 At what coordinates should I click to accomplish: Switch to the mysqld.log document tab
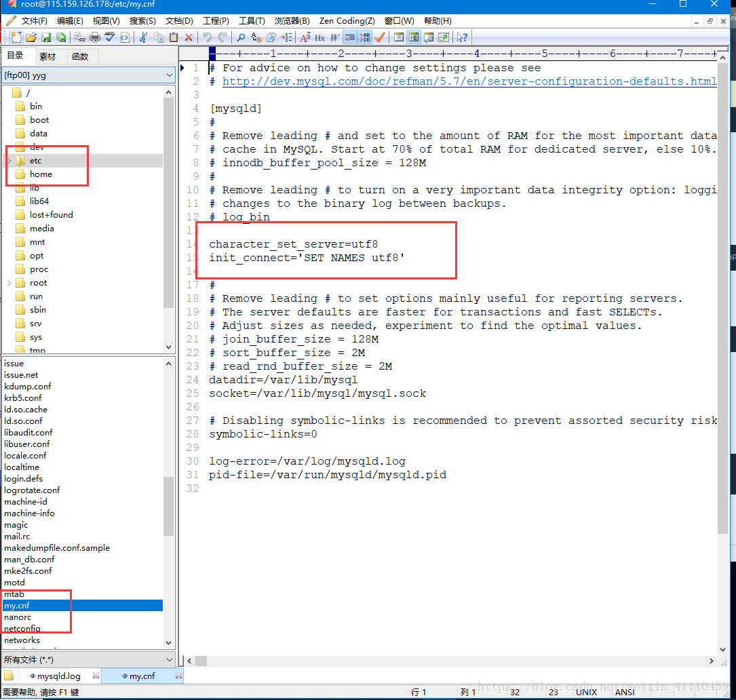point(58,676)
